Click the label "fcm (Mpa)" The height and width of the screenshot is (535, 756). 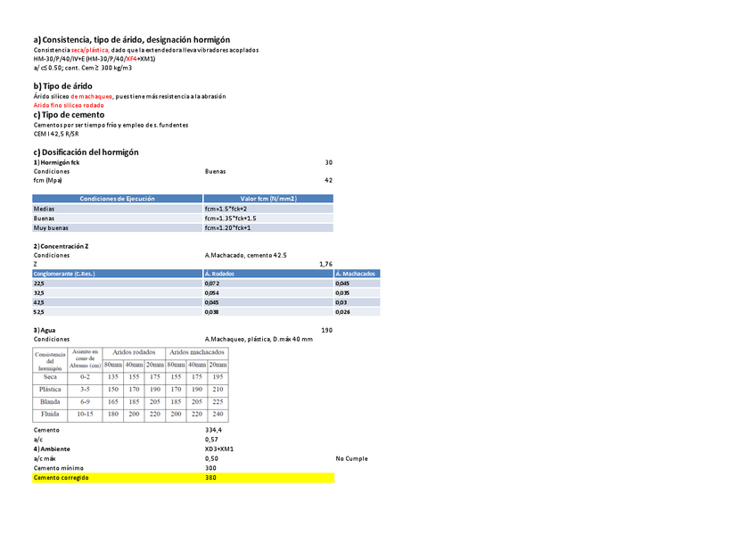coord(48,180)
